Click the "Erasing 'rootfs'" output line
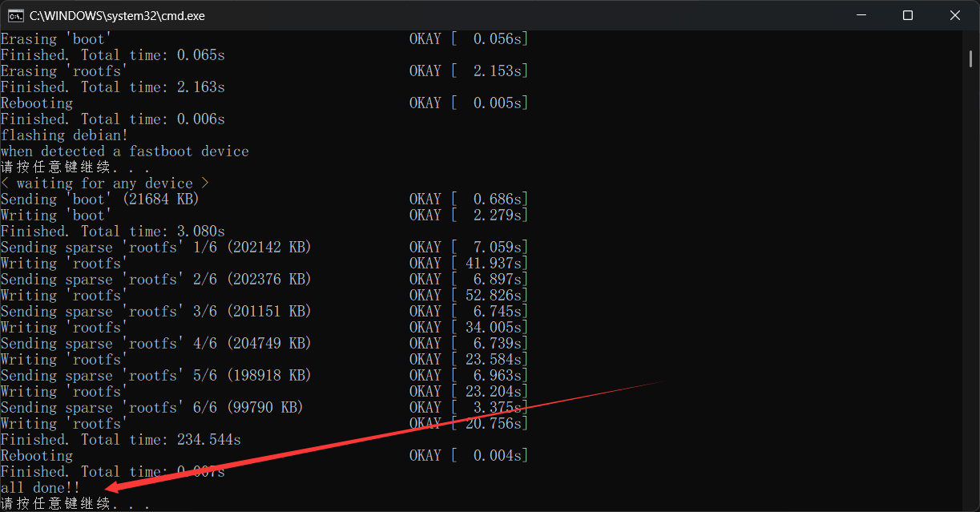980x512 pixels. tap(64, 71)
